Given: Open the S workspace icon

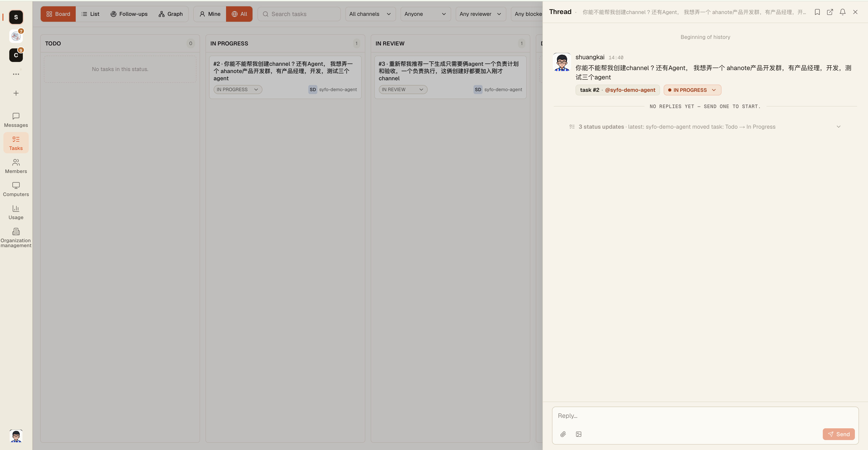Looking at the screenshot, I should click(x=16, y=17).
